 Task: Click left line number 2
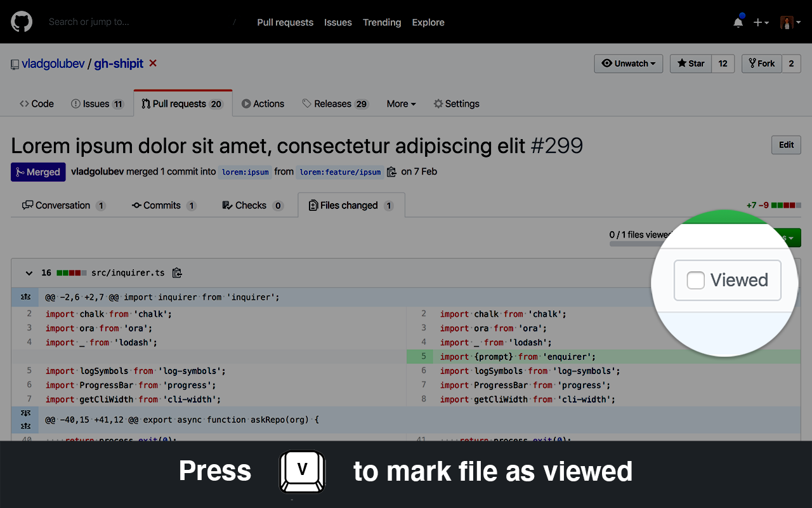click(29, 314)
